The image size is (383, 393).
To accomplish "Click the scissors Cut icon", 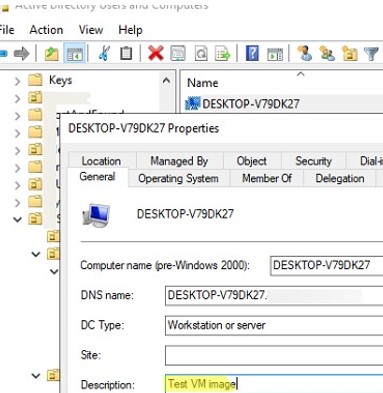I will pos(104,53).
